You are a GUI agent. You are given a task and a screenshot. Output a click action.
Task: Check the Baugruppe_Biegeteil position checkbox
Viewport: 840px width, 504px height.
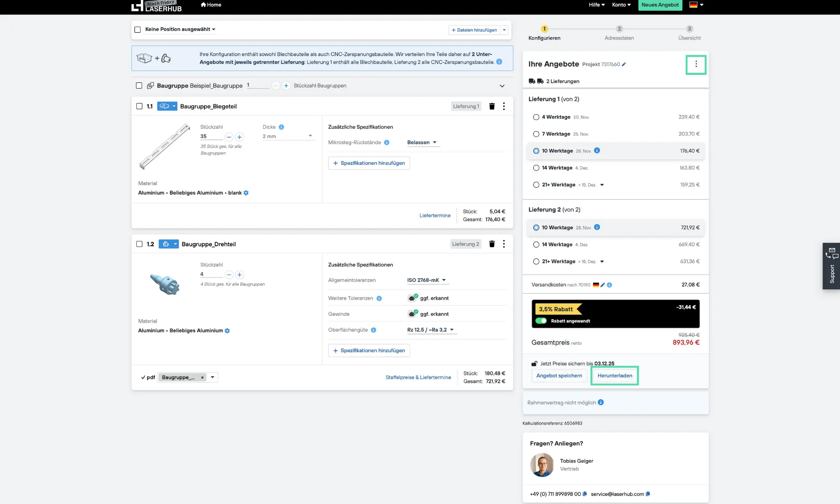(x=139, y=106)
